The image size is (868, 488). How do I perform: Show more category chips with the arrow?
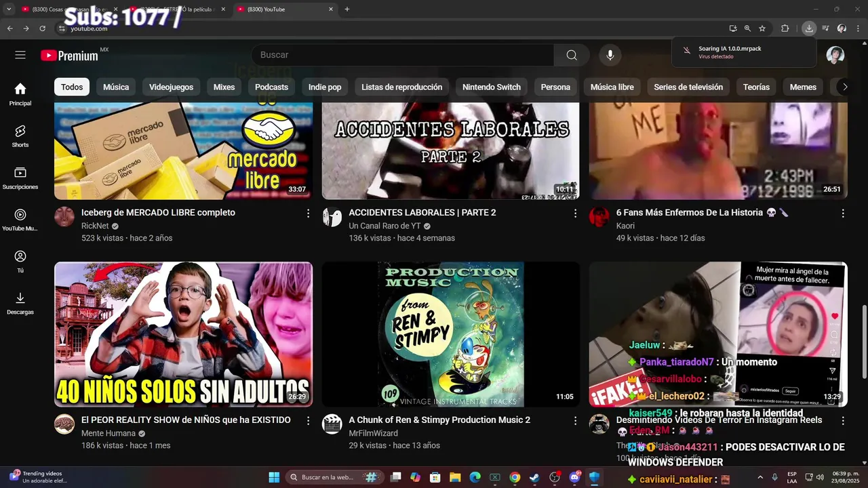845,87
